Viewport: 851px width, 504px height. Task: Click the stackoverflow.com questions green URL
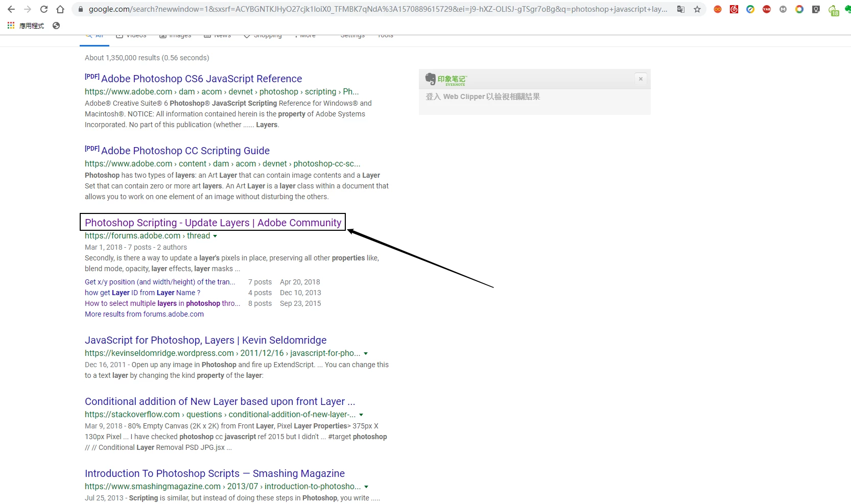pyautogui.click(x=220, y=415)
